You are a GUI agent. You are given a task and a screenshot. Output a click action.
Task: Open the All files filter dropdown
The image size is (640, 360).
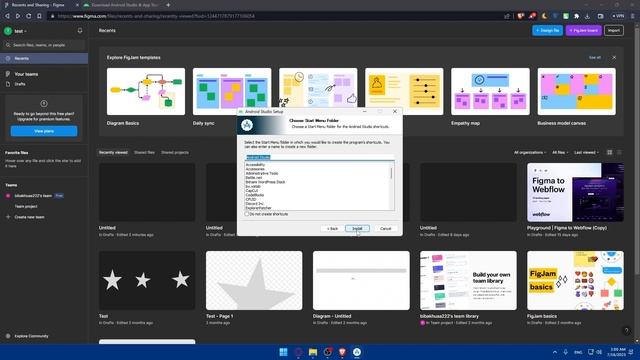point(560,152)
